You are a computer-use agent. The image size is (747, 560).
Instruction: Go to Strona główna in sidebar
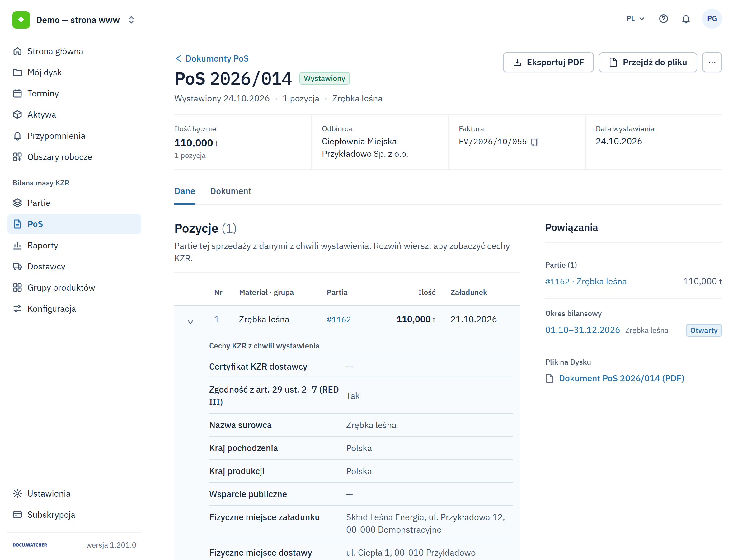pyautogui.click(x=74, y=51)
